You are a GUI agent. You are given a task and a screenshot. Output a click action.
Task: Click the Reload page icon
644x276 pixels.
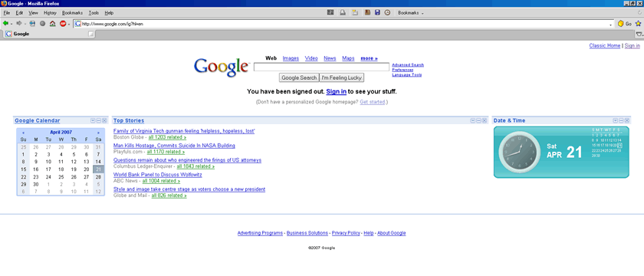(32, 24)
